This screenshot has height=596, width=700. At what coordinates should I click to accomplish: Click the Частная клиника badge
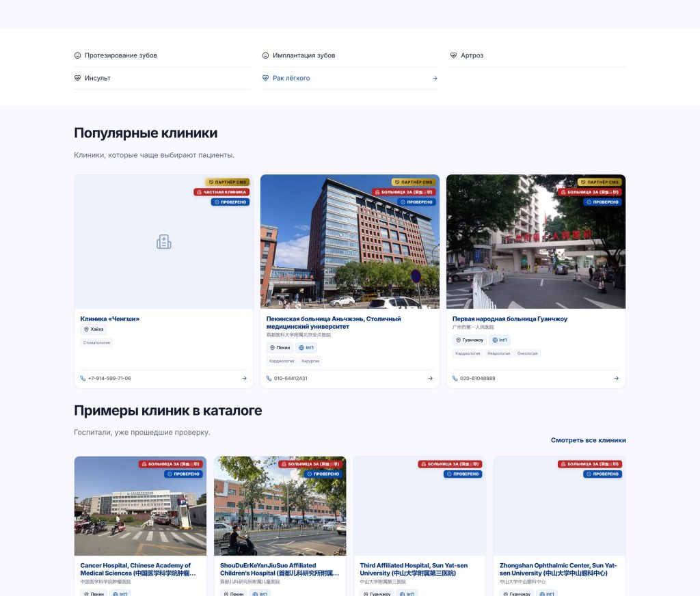coord(221,192)
